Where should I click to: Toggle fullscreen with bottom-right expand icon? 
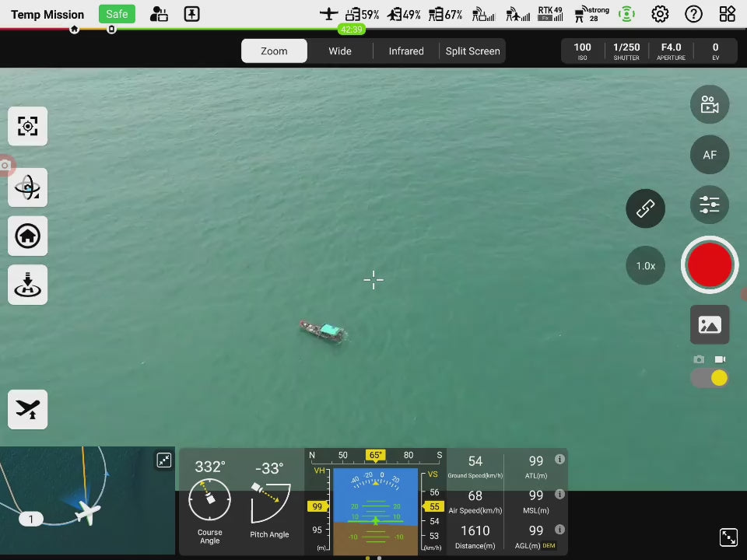[x=728, y=537]
